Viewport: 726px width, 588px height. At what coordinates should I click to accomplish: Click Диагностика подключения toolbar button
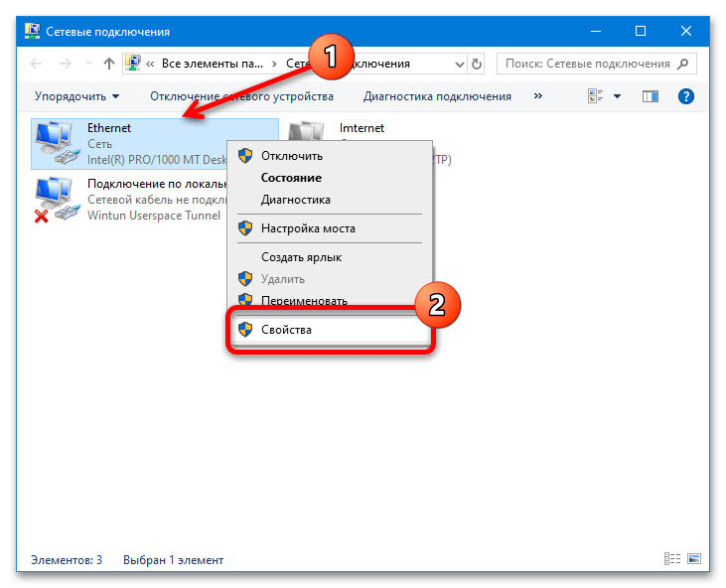[437, 96]
